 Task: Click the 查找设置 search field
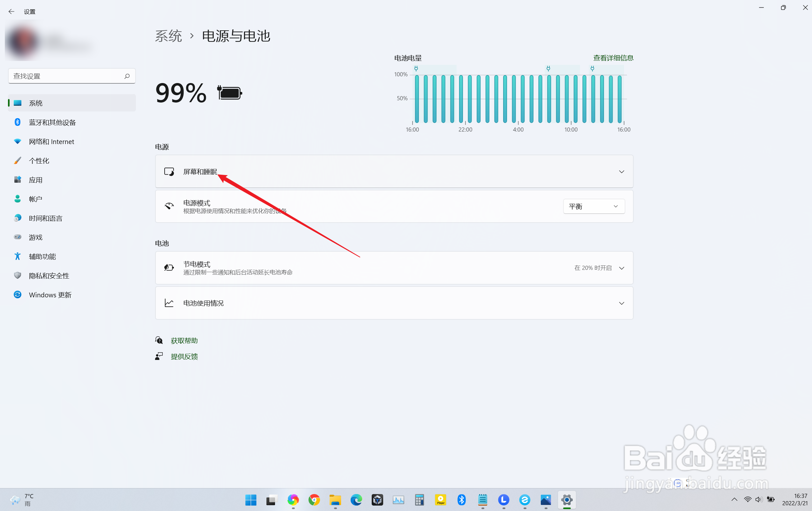(x=66, y=76)
